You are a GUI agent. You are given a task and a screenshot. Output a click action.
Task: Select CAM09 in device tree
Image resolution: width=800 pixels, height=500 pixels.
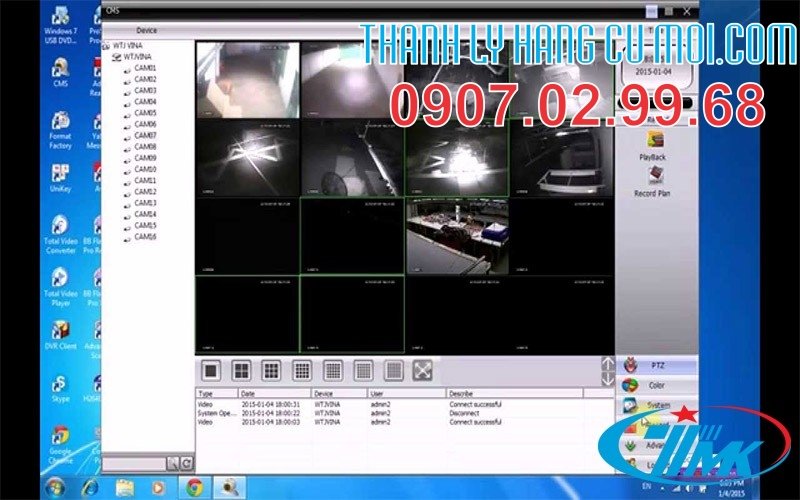point(145,158)
